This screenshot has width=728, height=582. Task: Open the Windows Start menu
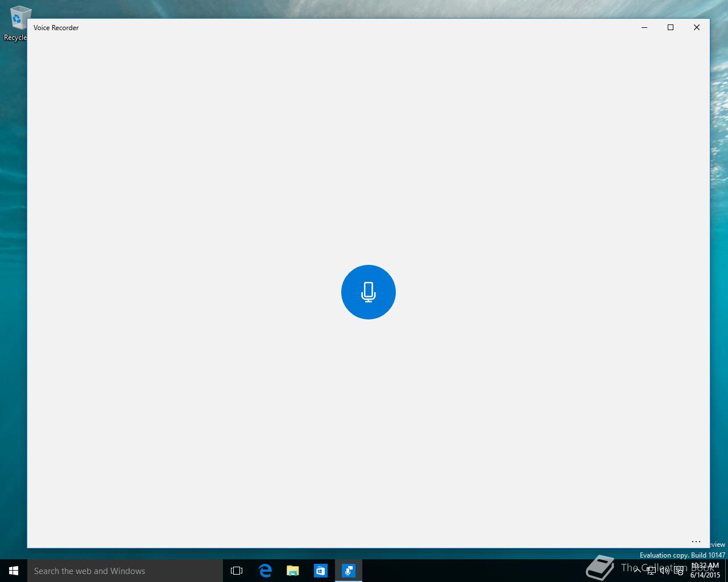[x=14, y=571]
